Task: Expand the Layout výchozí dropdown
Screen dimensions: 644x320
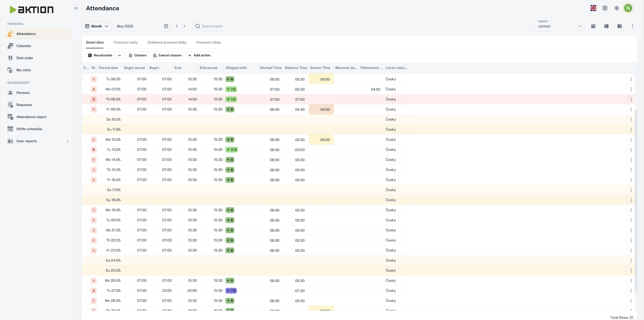Action: (559, 26)
